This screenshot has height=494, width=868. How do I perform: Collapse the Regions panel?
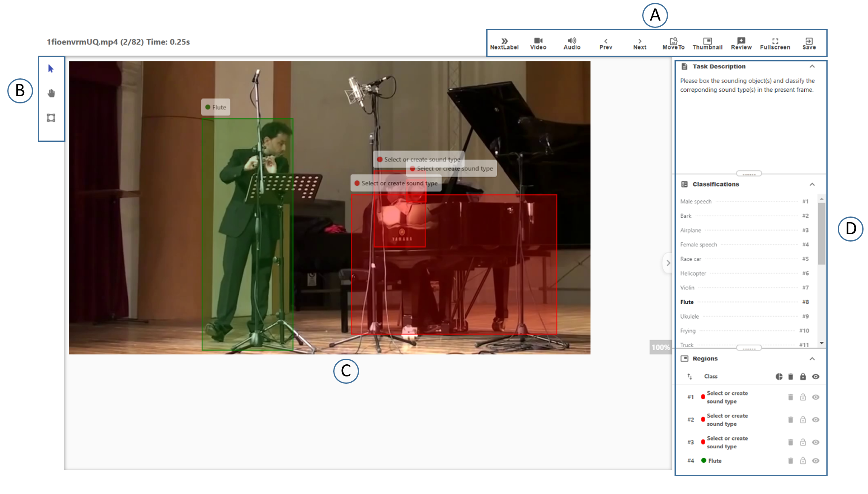812,359
